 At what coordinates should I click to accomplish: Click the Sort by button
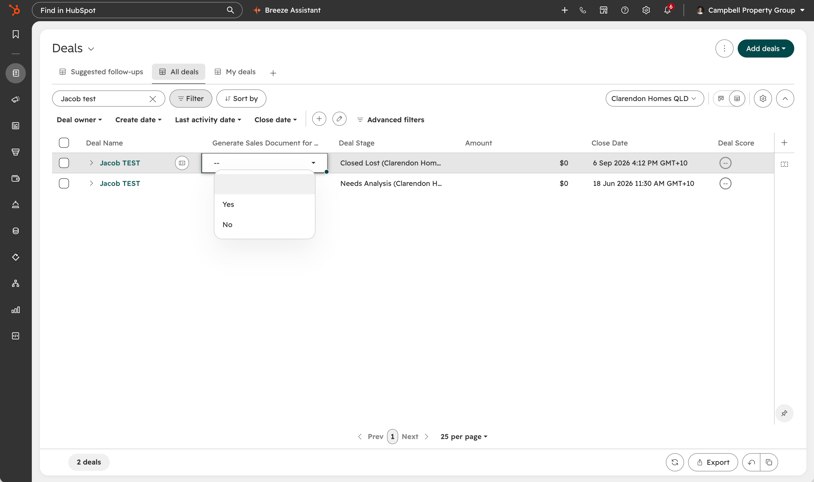(x=241, y=99)
